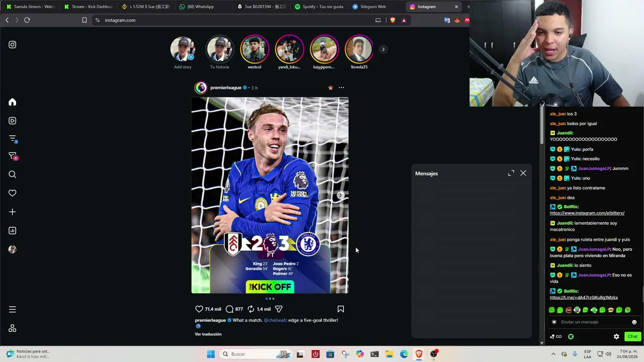This screenshot has height=362, width=644.
Task: Switch to Stream - Kick Dashboard tab
Action: (89, 7)
